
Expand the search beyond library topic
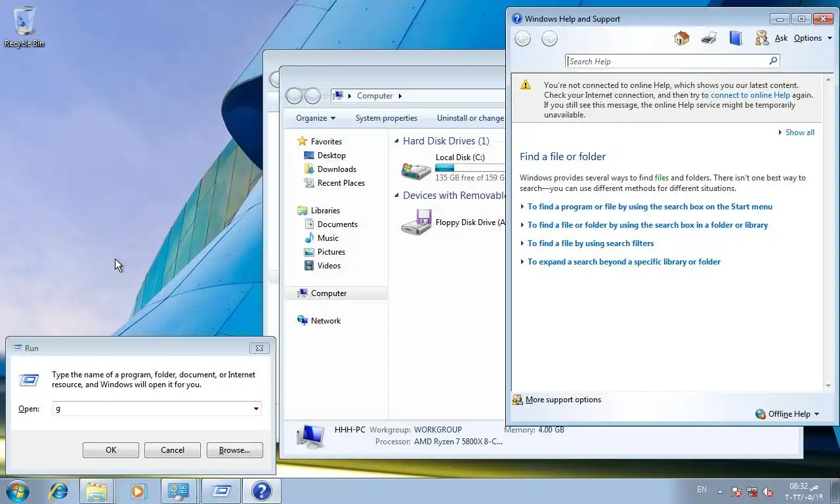(x=624, y=262)
